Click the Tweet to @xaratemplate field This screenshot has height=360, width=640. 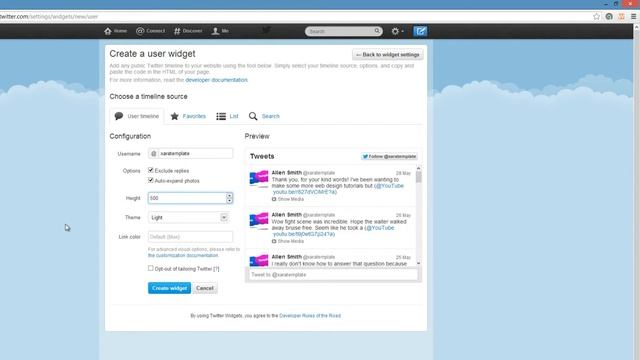[333, 275]
